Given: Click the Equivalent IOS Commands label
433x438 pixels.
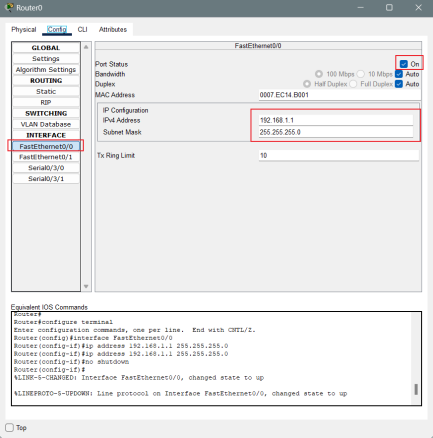Looking at the screenshot, I should click(x=49, y=307).
